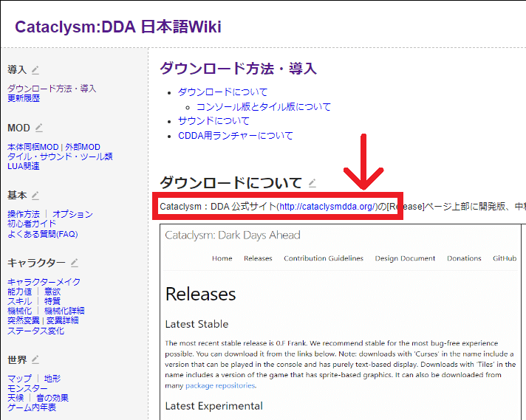
Task: Open the よくある質問(FAQ) link
Action: [x=42, y=234]
